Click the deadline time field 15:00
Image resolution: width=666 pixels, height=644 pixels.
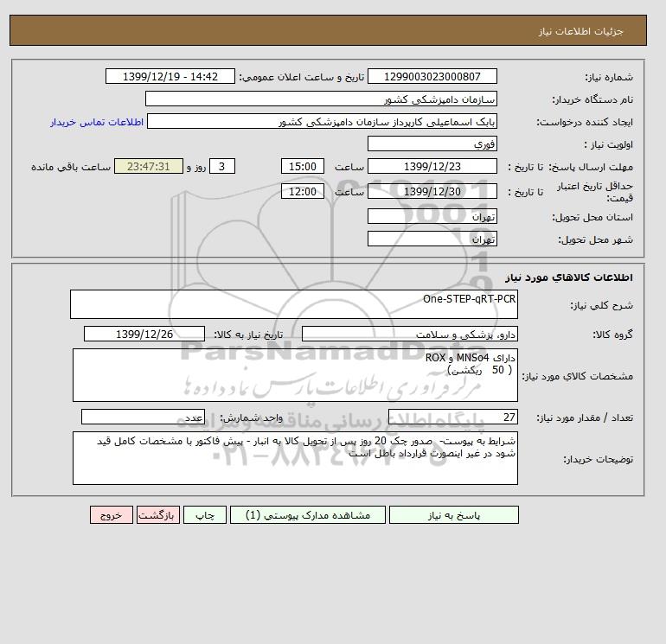click(303, 167)
